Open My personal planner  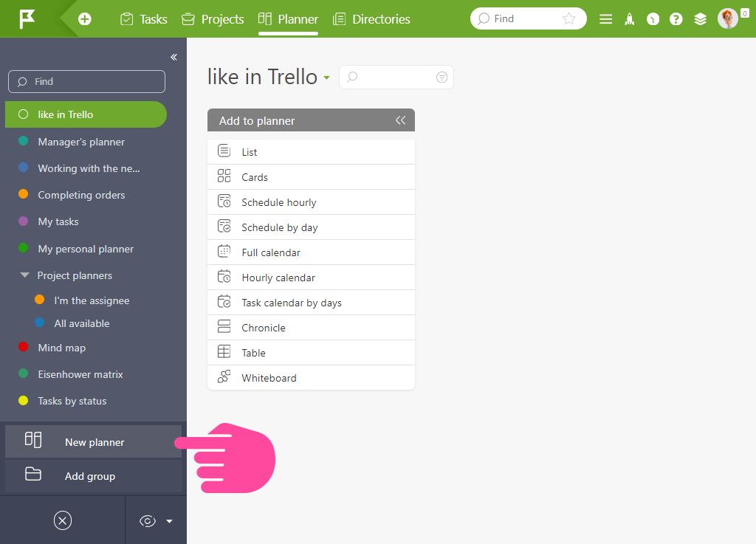point(86,249)
